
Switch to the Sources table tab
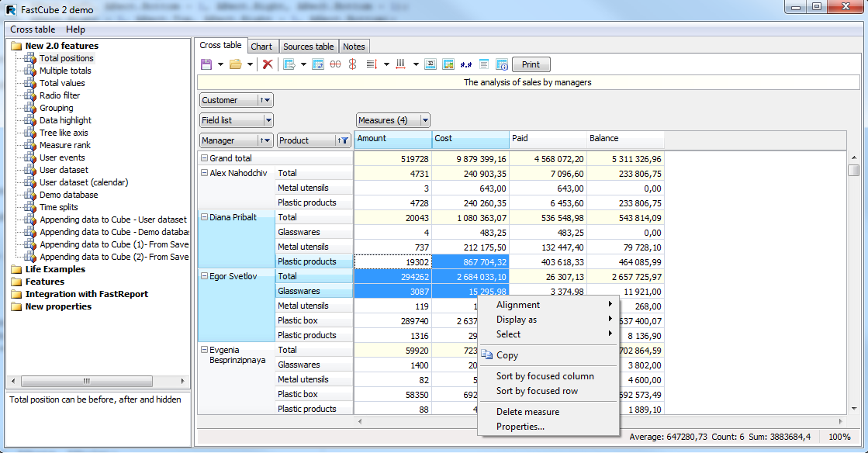[x=309, y=47]
